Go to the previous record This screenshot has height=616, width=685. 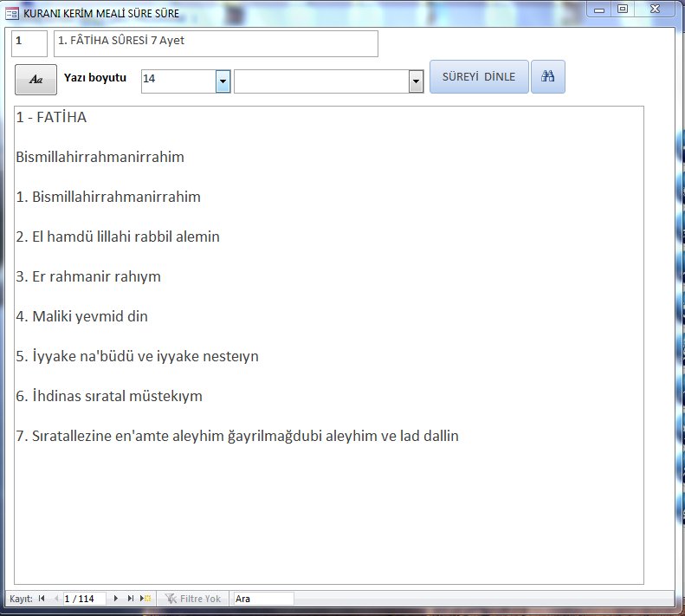tap(56, 599)
